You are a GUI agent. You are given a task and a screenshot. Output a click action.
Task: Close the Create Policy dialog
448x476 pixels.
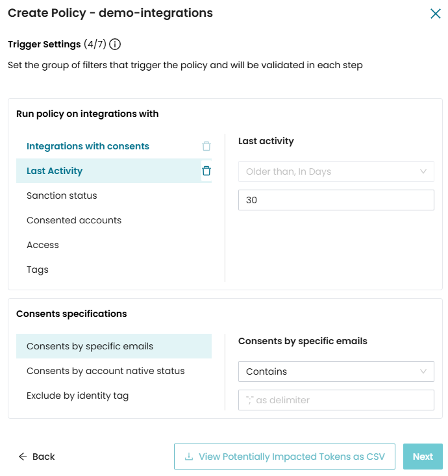pos(435,13)
